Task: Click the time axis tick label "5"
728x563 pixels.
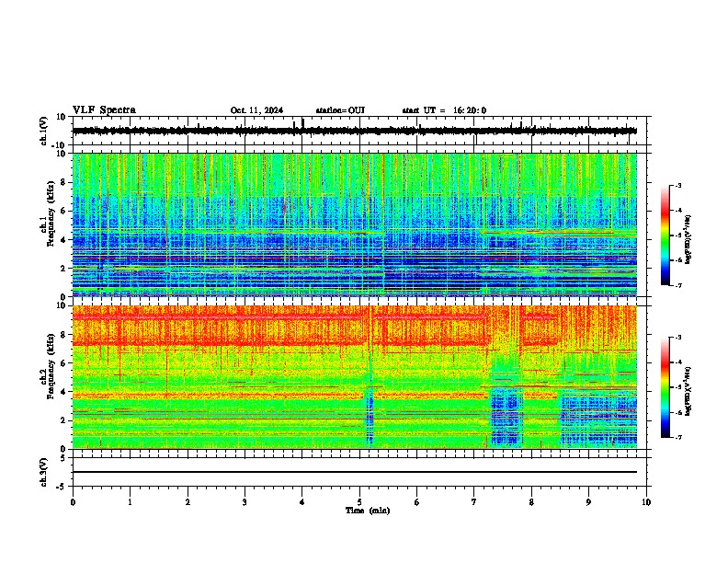Action: (x=359, y=502)
